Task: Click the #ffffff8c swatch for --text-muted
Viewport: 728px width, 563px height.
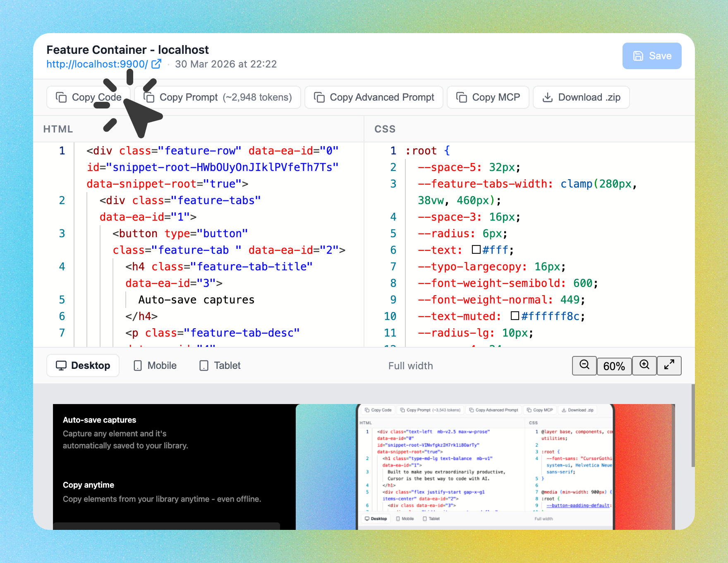Action: 514,316
